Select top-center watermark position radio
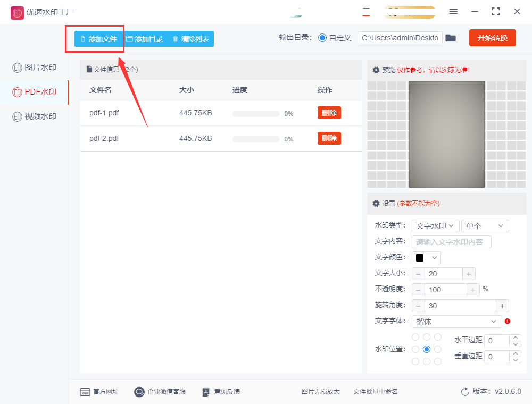Image resolution: width=532 pixels, height=404 pixels. pyautogui.click(x=427, y=337)
